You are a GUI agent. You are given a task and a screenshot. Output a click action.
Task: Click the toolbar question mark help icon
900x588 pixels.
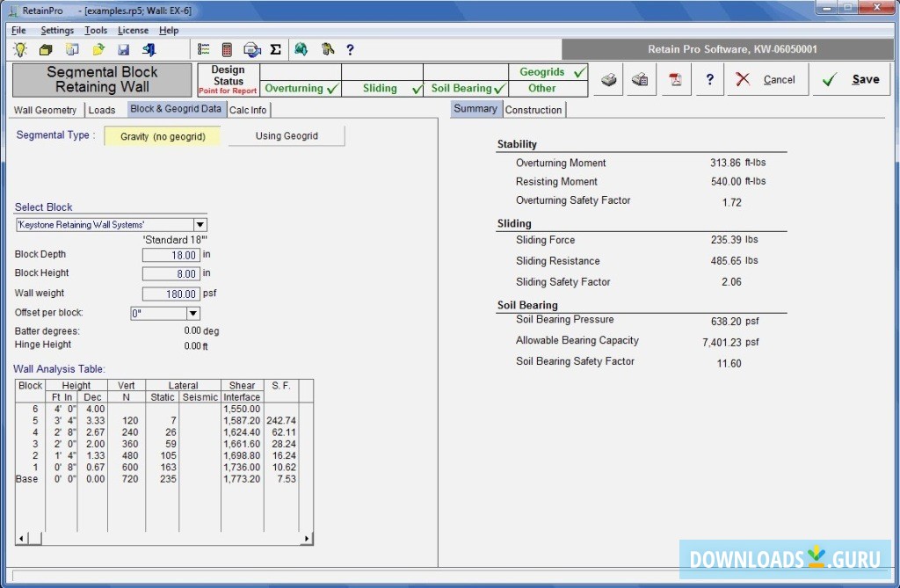click(350, 50)
